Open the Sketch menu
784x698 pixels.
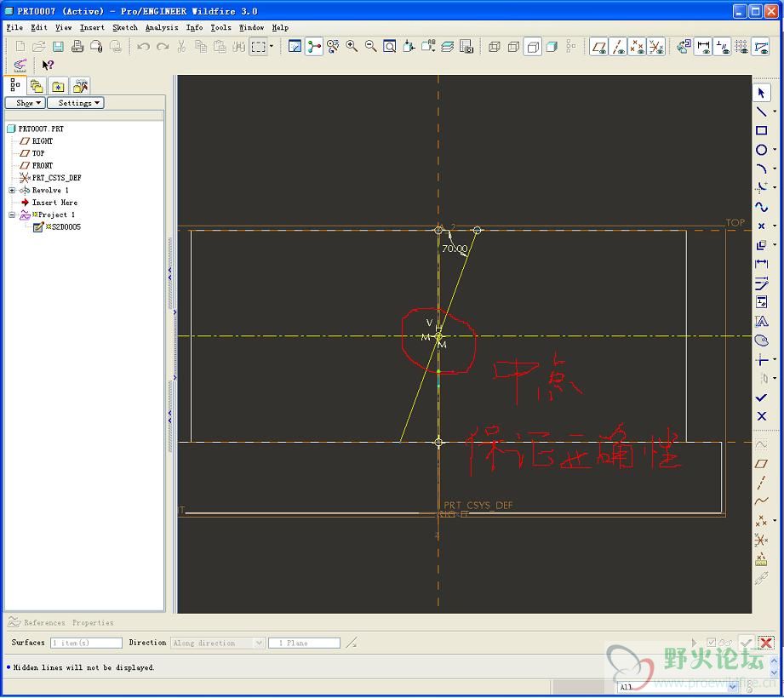click(x=125, y=27)
